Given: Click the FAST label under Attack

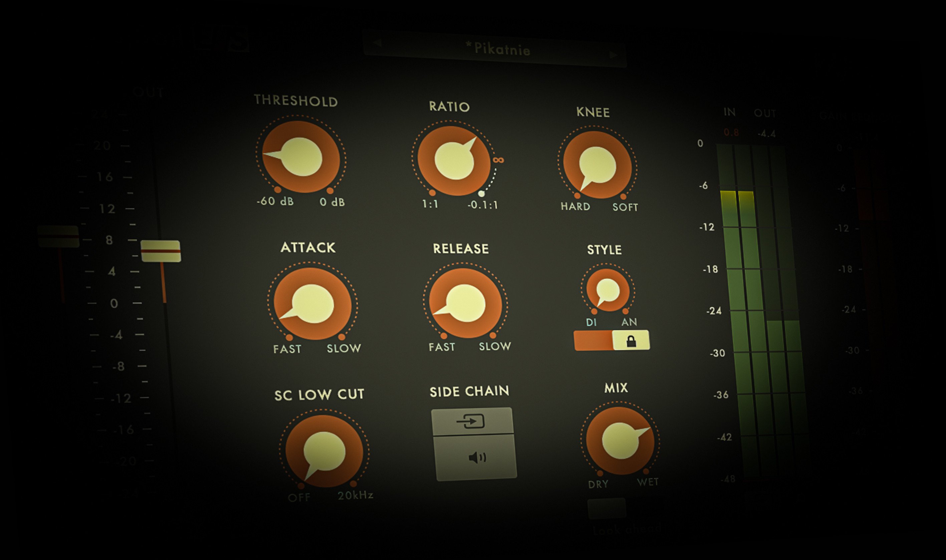Looking at the screenshot, I should tap(287, 349).
